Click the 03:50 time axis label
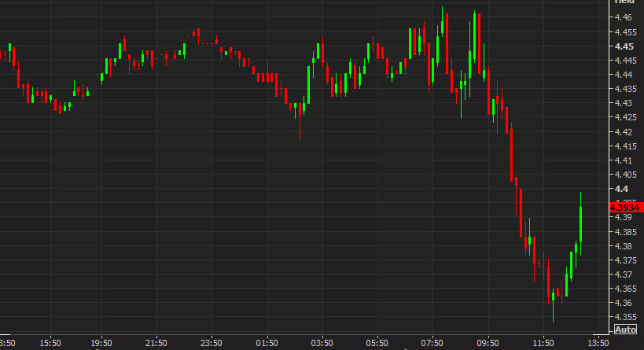Image resolution: width=644 pixels, height=350 pixels. (322, 343)
